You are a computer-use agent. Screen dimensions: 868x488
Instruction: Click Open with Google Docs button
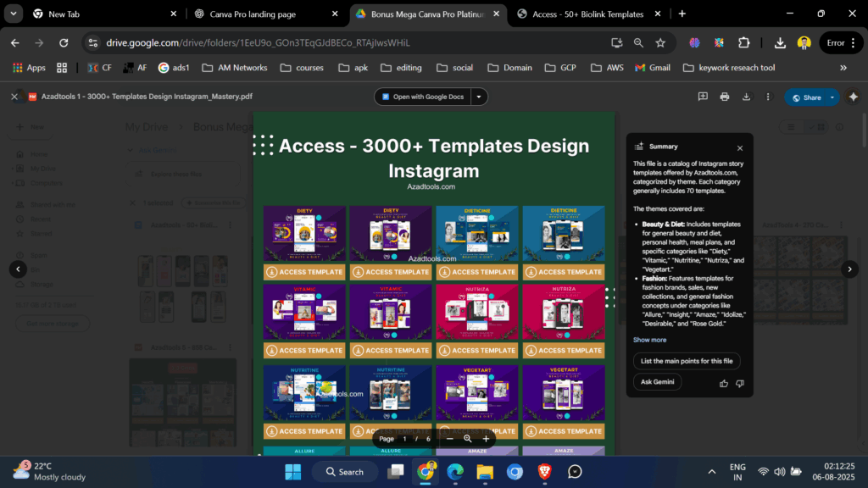pos(423,97)
